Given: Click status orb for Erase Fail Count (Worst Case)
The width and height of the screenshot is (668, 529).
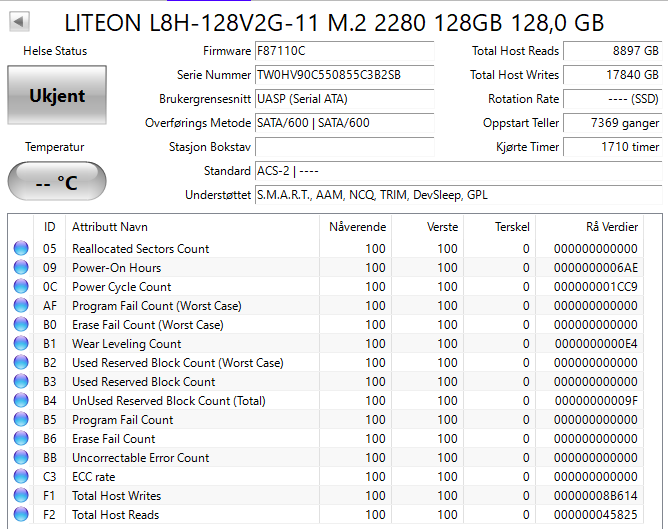Looking at the screenshot, I should pyautogui.click(x=21, y=324).
